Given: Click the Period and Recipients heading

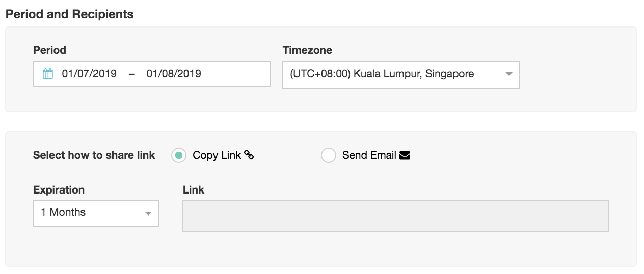Looking at the screenshot, I should click(x=69, y=14).
